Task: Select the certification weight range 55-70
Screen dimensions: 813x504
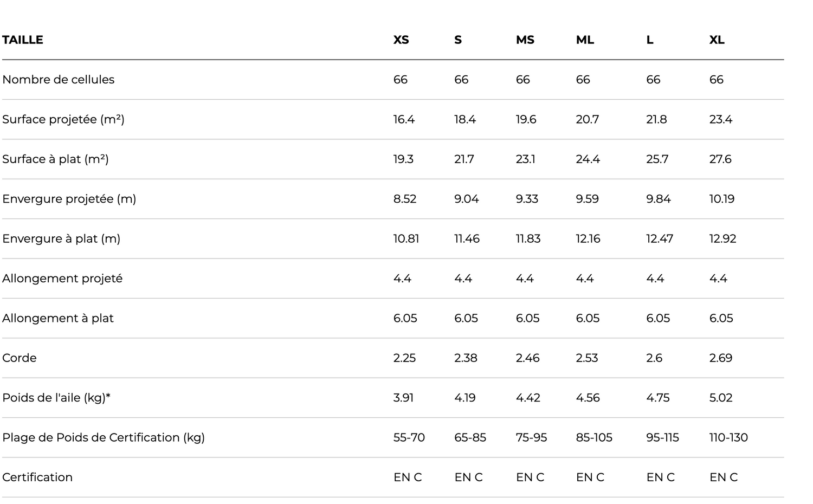Action: (409, 437)
